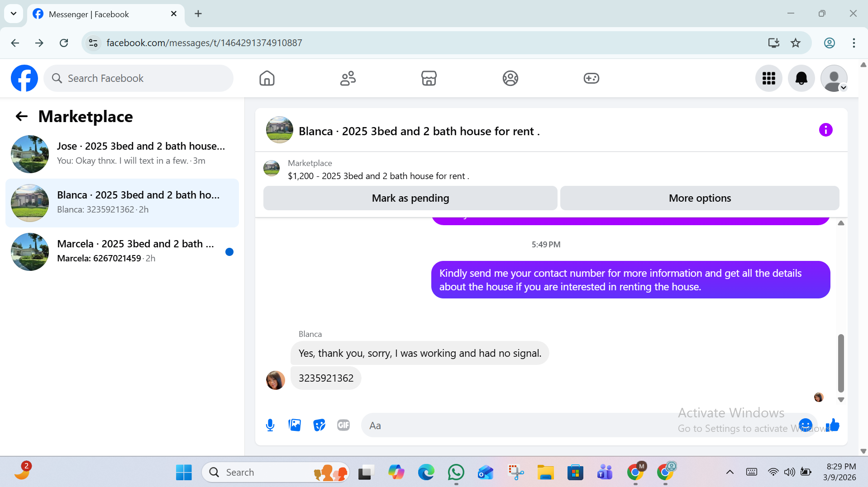Close the Messenger tab

pos(173,14)
